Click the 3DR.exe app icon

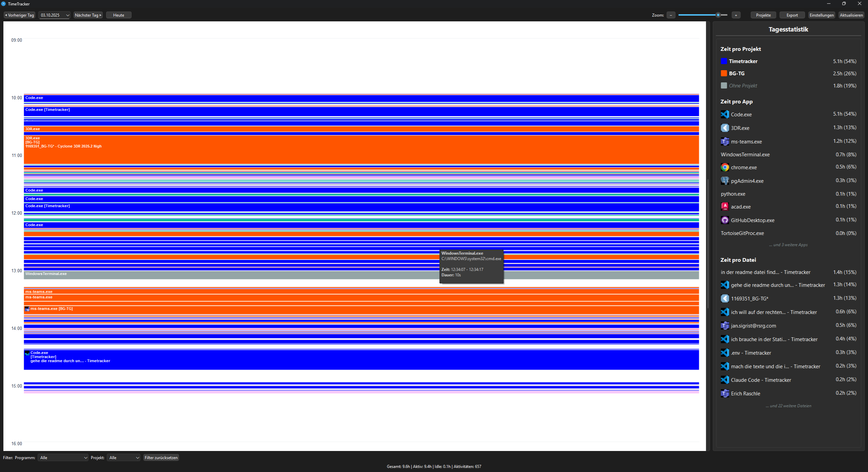click(725, 128)
